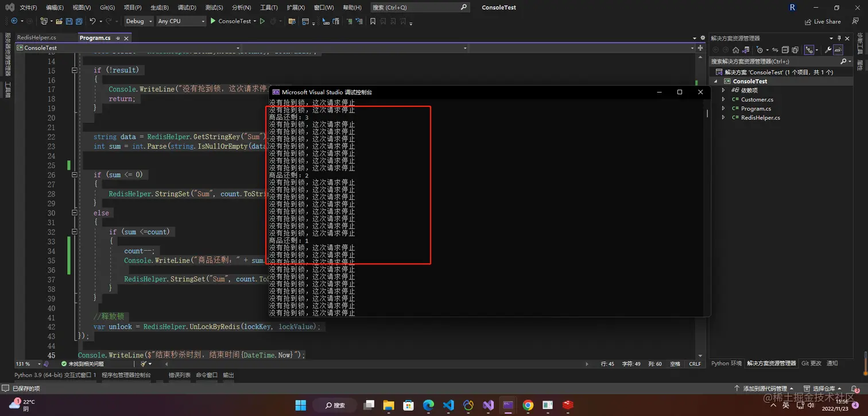Screen dimensions: 868x416
Task: Switch views icon in Solution Explorer toolbar
Action: 746,50
